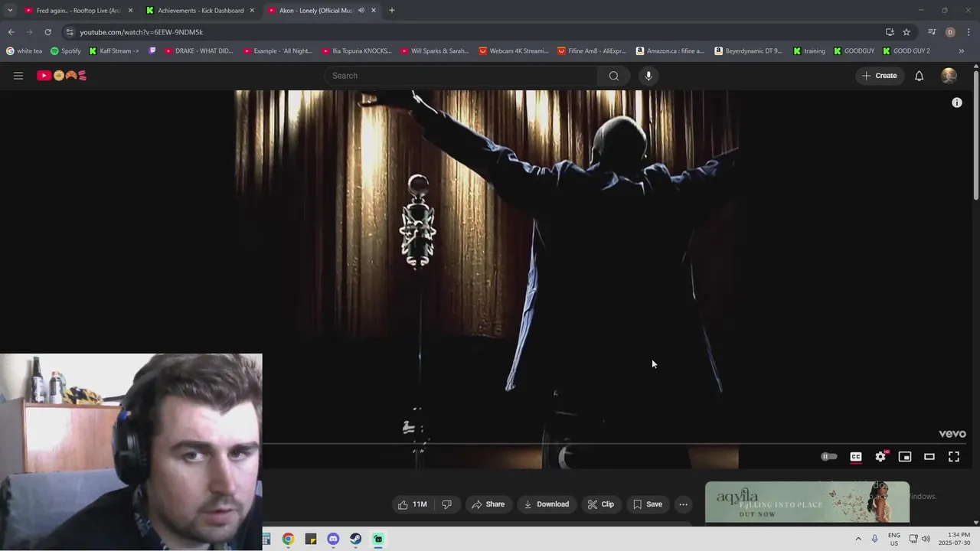The image size is (980, 551).
Task: Go back in browser history
Action: [11, 32]
